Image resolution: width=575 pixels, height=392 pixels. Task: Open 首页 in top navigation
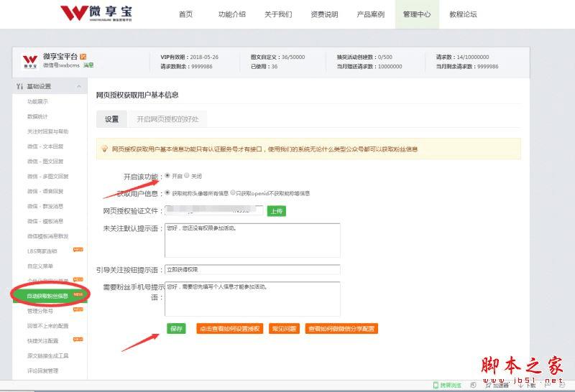click(x=186, y=14)
